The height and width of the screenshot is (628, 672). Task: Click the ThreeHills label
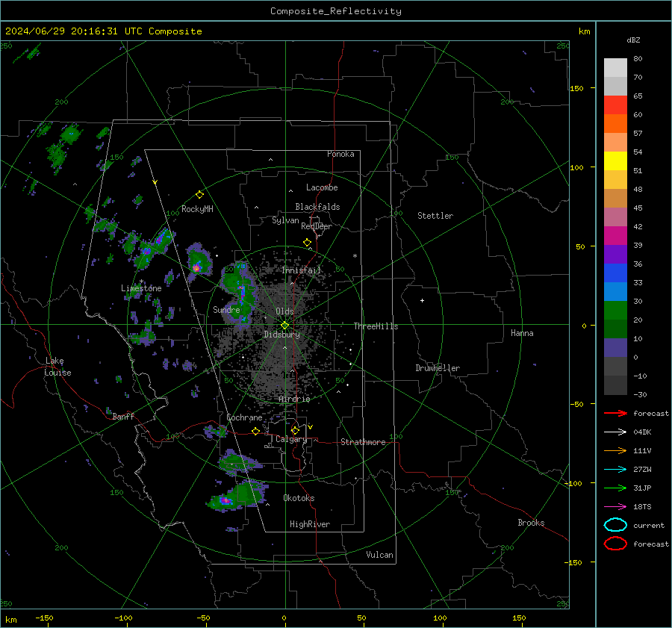[x=376, y=326]
